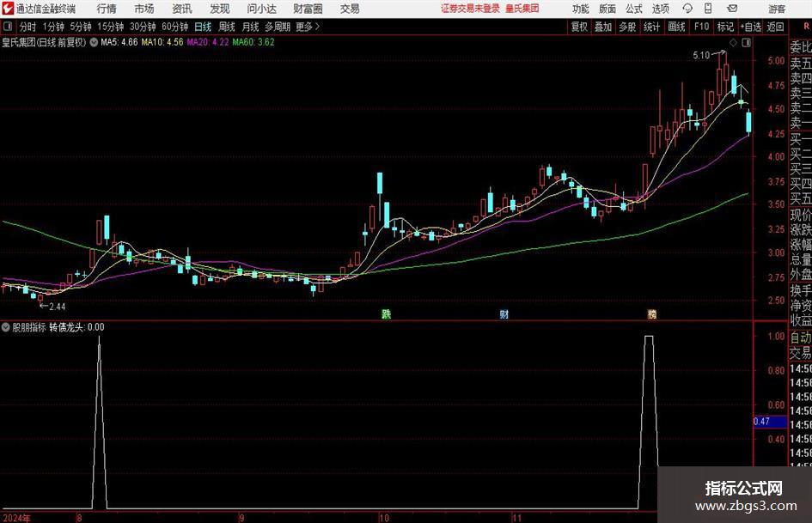Switch to 60分钟 period
Screen dimensions: 812x523
[175, 27]
